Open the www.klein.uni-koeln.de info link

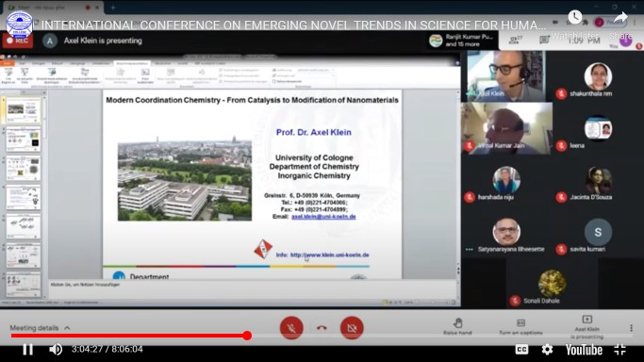[x=329, y=255]
